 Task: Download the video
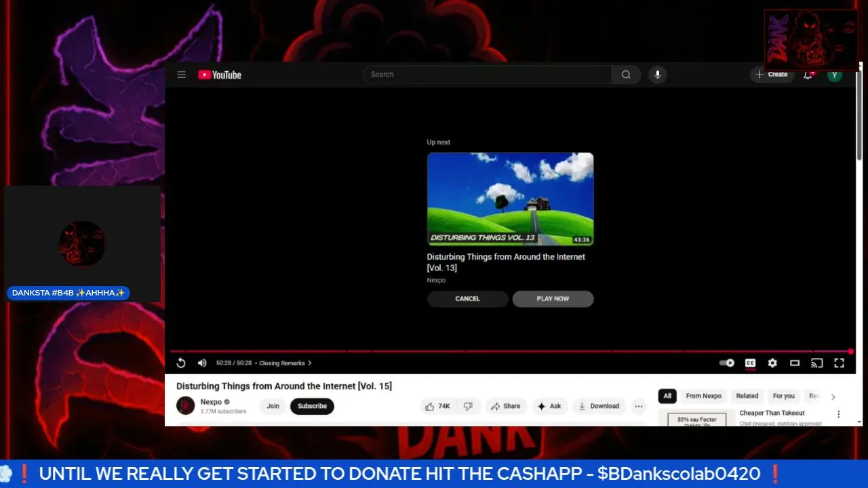click(599, 406)
